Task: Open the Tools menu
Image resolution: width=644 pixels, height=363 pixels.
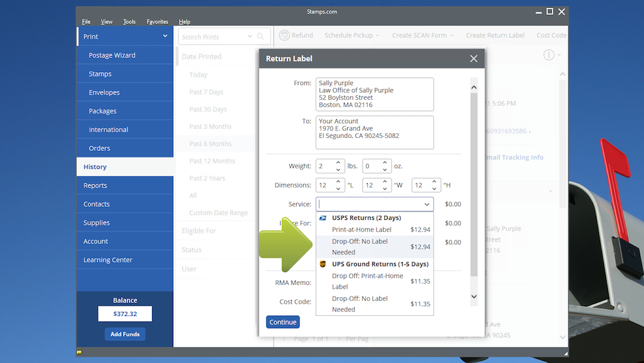Action: [x=129, y=22]
